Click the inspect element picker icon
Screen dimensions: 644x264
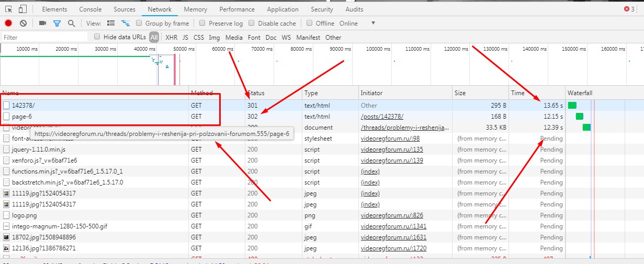tap(9, 9)
